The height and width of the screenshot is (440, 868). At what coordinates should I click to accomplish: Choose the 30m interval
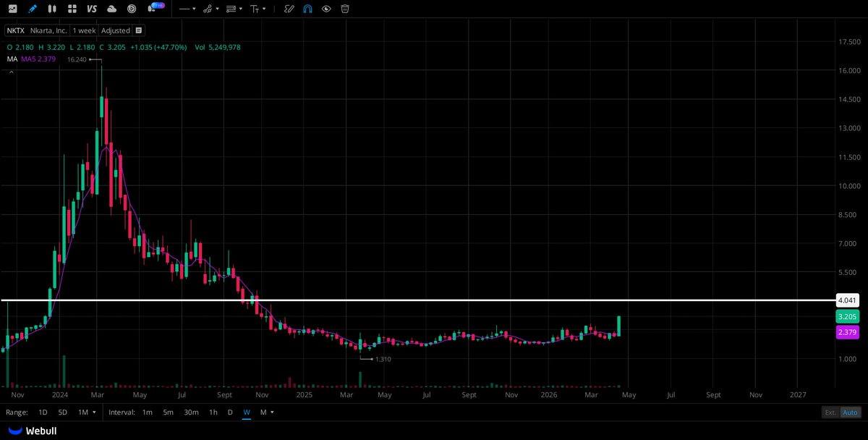pyautogui.click(x=191, y=412)
